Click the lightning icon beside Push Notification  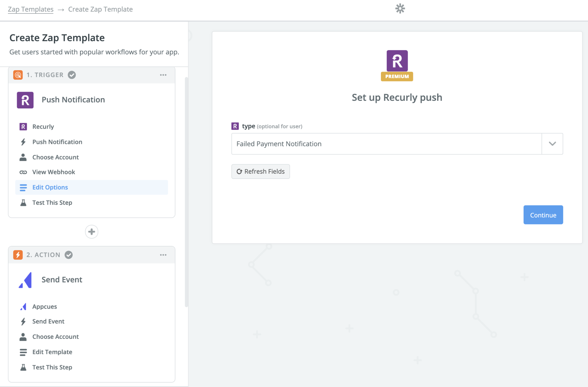(x=23, y=142)
